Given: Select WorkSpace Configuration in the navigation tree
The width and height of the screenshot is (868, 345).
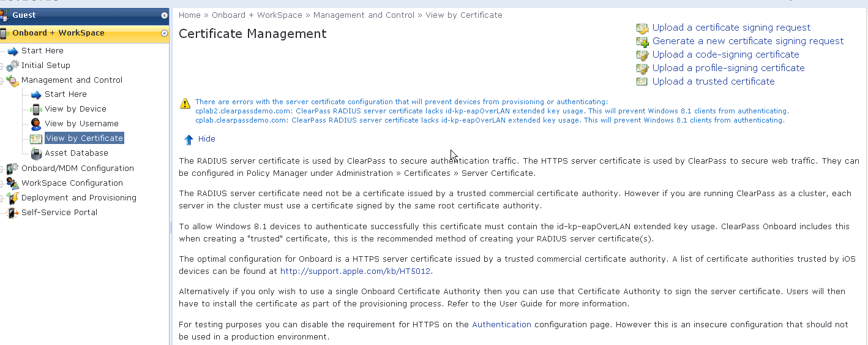Looking at the screenshot, I should (x=72, y=183).
